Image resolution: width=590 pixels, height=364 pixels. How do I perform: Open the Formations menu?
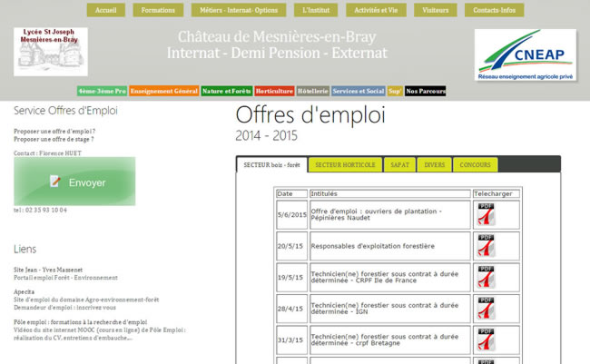pos(158,10)
